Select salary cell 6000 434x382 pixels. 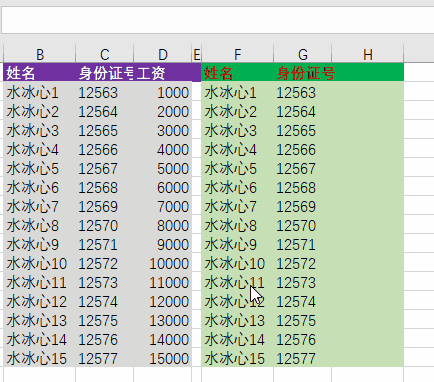click(x=163, y=187)
